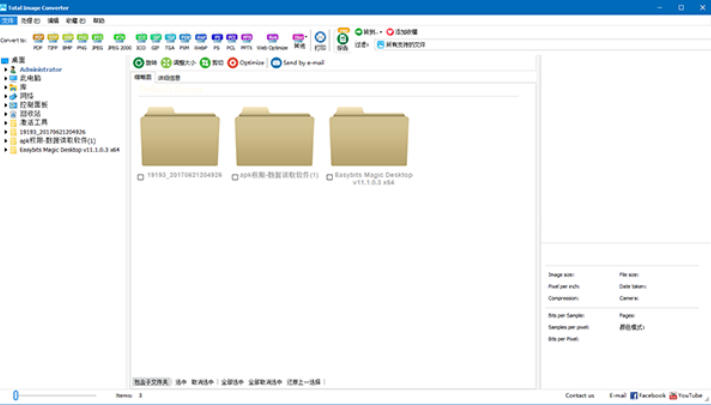The height and width of the screenshot is (405, 711).
Task: Click the Send by e-mail icon
Action: (x=276, y=63)
